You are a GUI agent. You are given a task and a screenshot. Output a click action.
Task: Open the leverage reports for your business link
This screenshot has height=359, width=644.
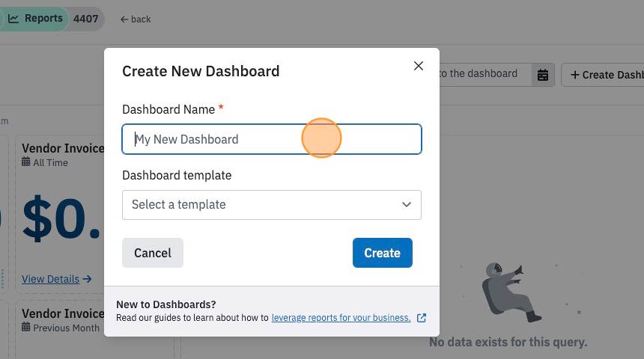(341, 318)
